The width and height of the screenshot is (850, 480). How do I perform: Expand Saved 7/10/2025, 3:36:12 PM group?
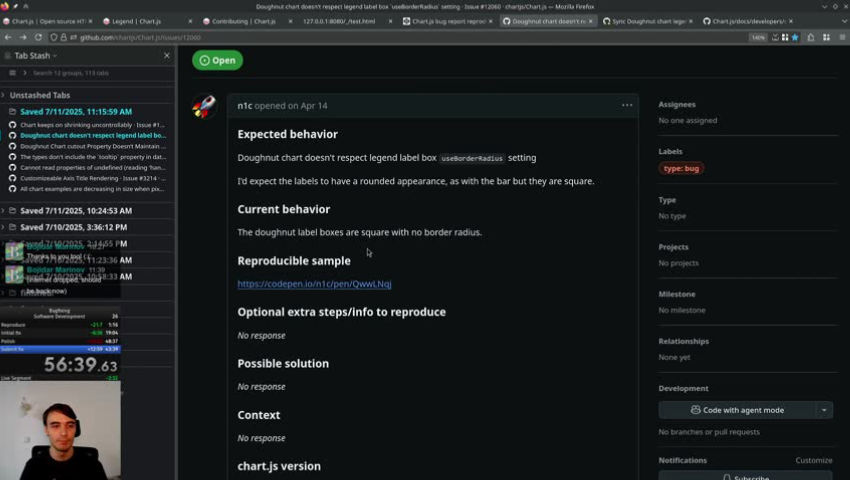tap(3, 227)
